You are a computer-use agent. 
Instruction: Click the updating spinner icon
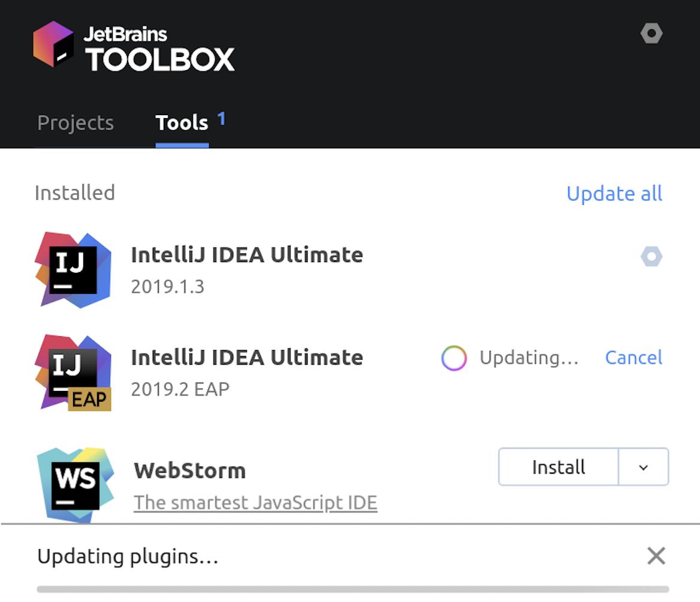tap(454, 358)
